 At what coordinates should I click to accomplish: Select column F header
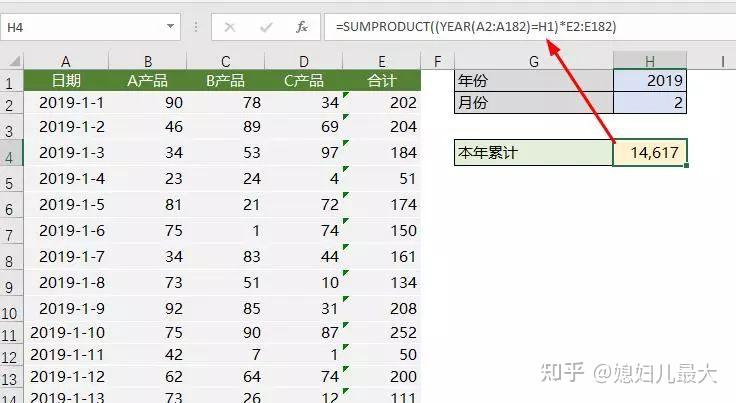(437, 61)
